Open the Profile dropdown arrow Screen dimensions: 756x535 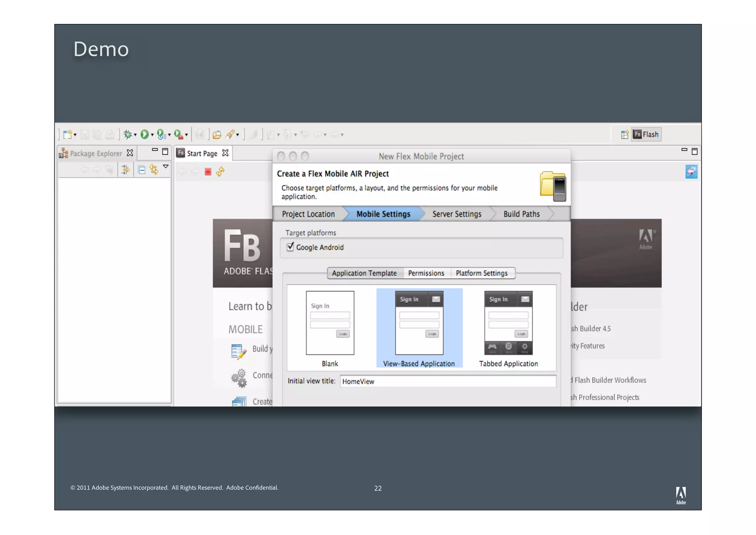point(169,135)
